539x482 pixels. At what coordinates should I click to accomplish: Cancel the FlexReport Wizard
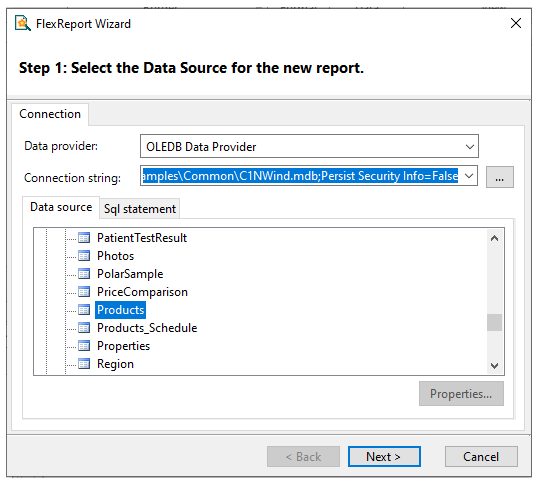pyautogui.click(x=481, y=457)
